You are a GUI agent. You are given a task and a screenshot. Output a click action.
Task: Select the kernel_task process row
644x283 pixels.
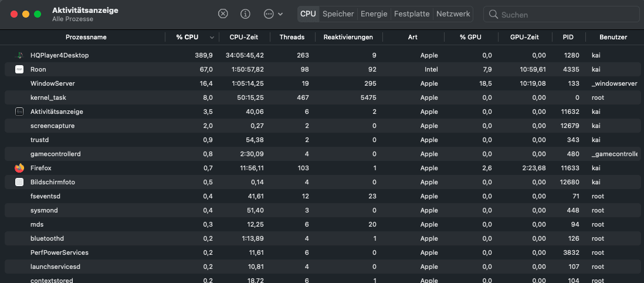322,97
